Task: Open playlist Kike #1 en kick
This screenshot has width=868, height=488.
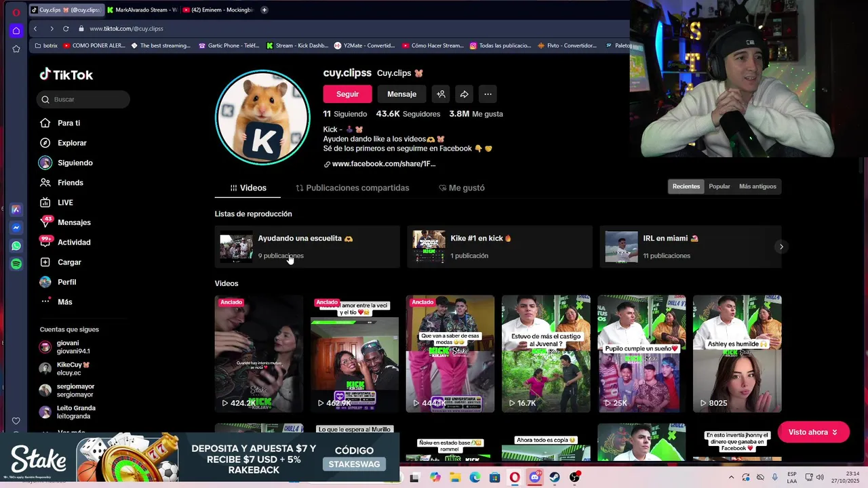Action: (x=500, y=247)
